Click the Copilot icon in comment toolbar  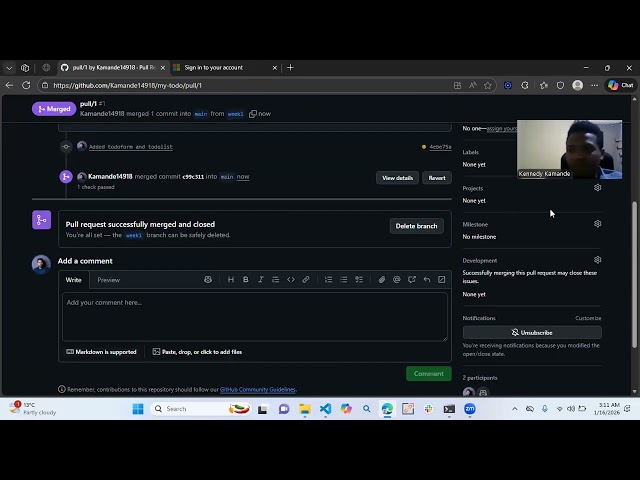(208, 280)
